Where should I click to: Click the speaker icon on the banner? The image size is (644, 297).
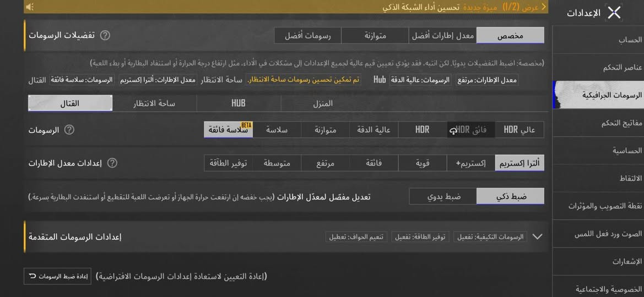30,7
